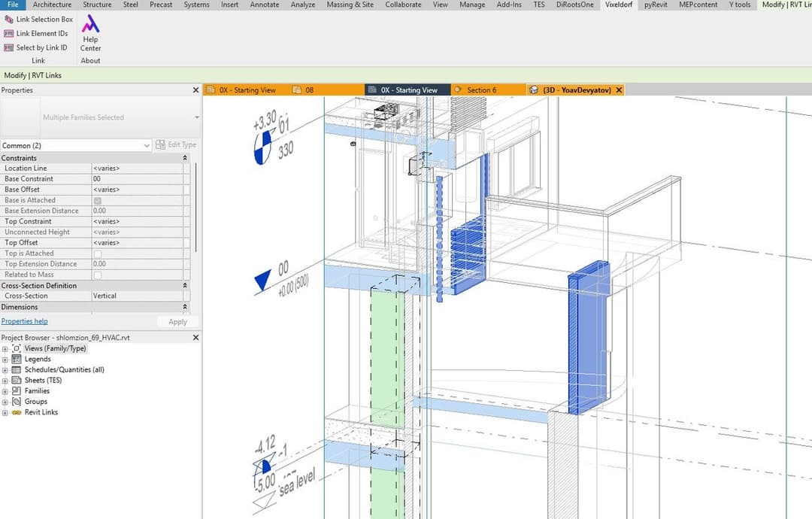Click the Location Line value field
Viewport: 812px width, 519px height.
point(138,168)
